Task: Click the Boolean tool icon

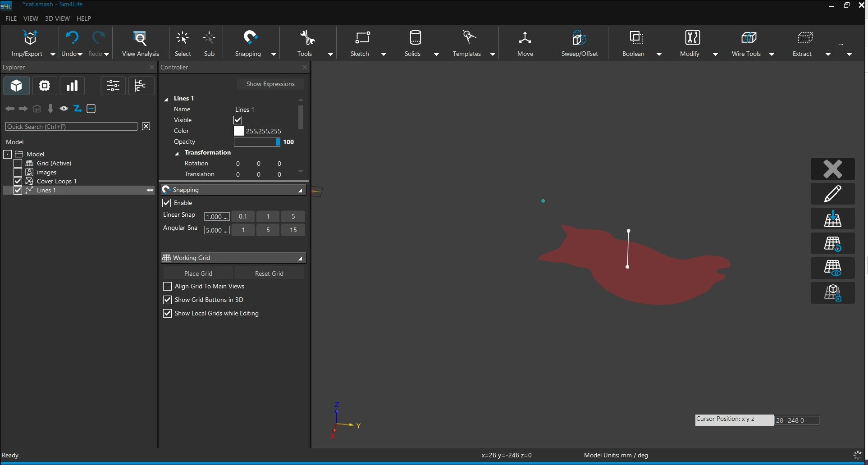Action: coord(635,38)
